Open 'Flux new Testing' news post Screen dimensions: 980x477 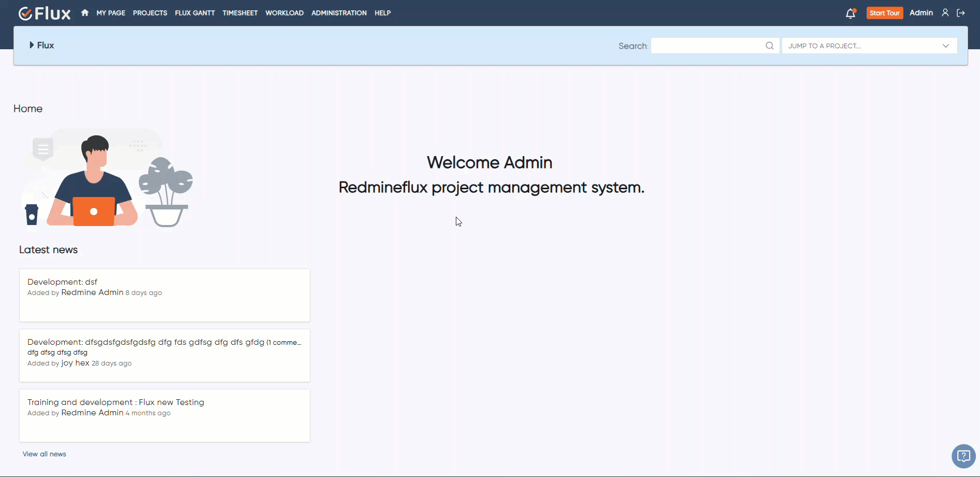(171, 402)
